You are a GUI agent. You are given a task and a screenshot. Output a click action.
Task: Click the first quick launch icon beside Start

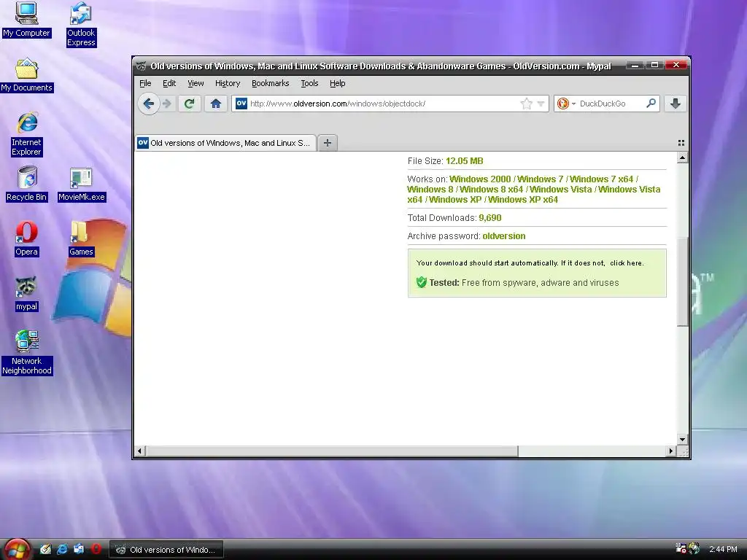click(x=45, y=550)
